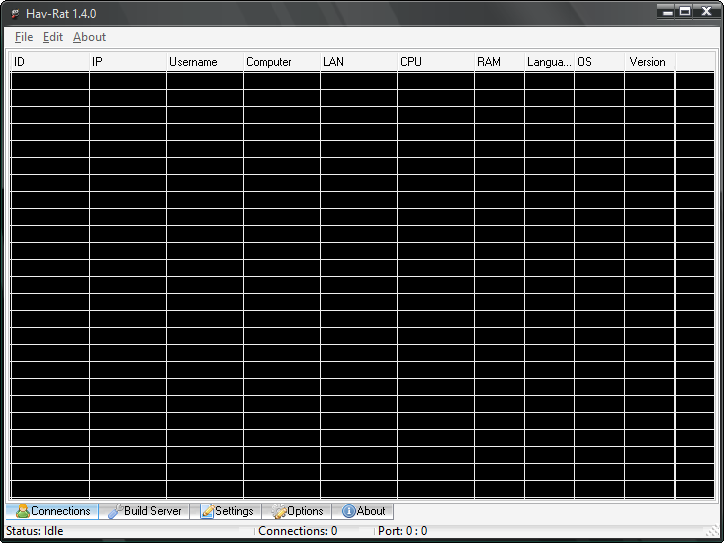Click the blue info icon on the About tab

click(x=348, y=511)
